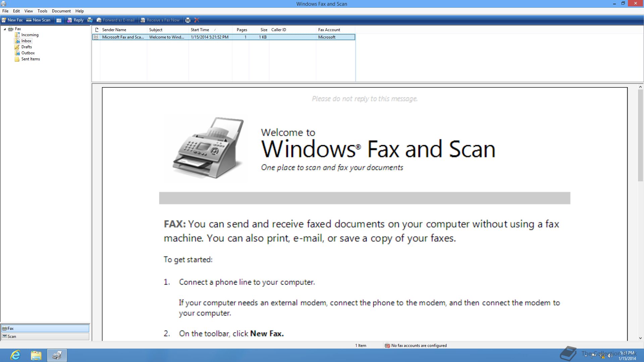The height and width of the screenshot is (362, 644).
Task: Sort by Fax Account column header
Action: [x=335, y=30]
